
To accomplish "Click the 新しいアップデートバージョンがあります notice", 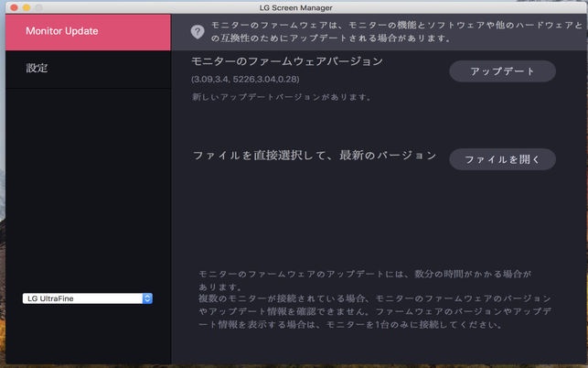I will coord(282,97).
